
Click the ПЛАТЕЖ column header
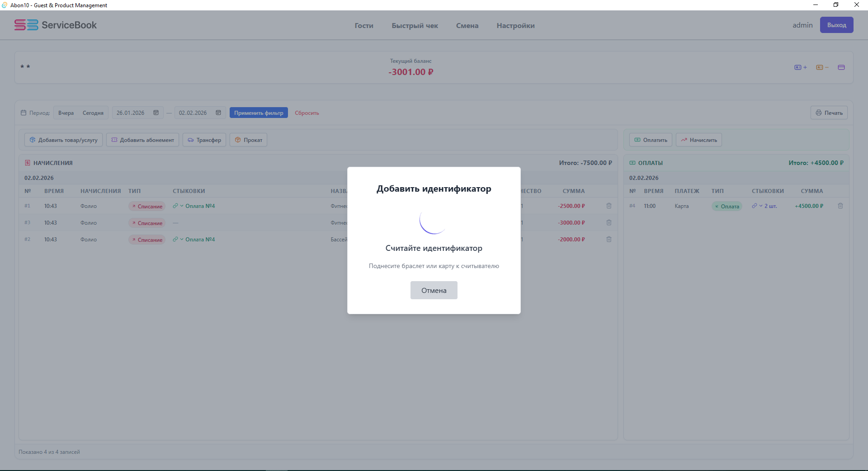pos(687,191)
